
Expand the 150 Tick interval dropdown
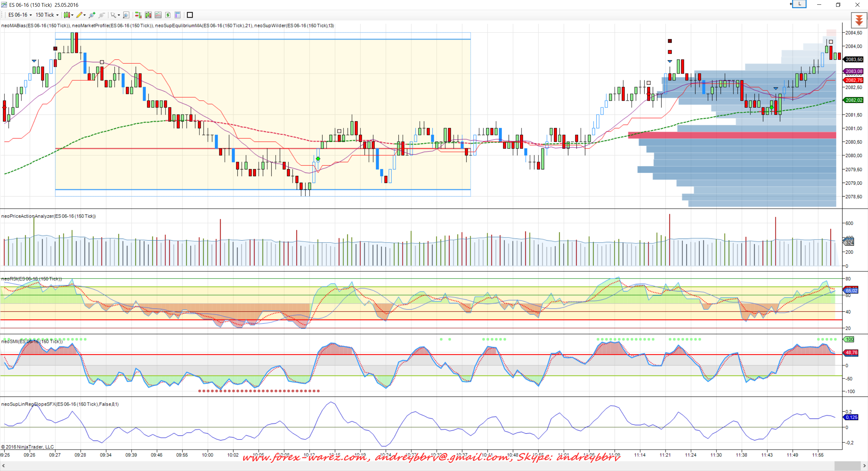(47, 15)
